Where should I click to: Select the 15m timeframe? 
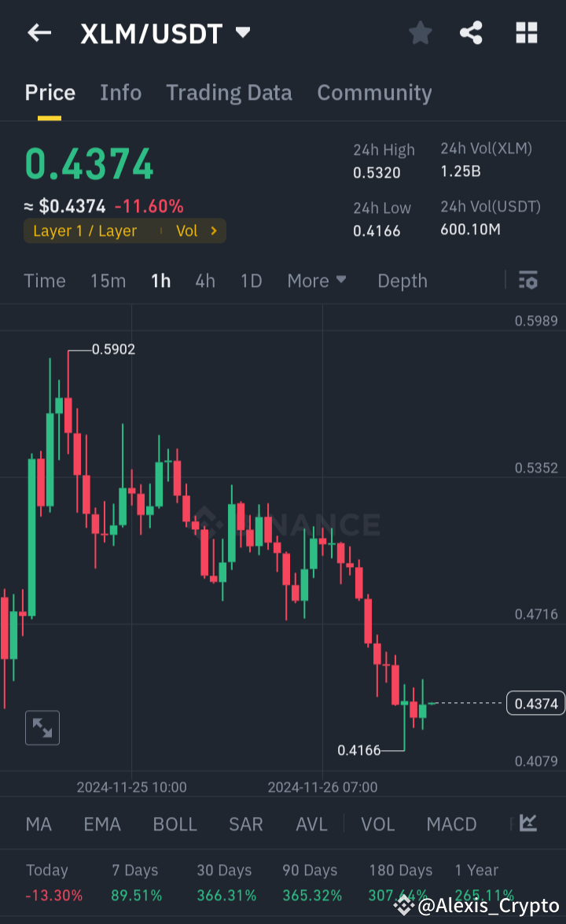(108, 280)
